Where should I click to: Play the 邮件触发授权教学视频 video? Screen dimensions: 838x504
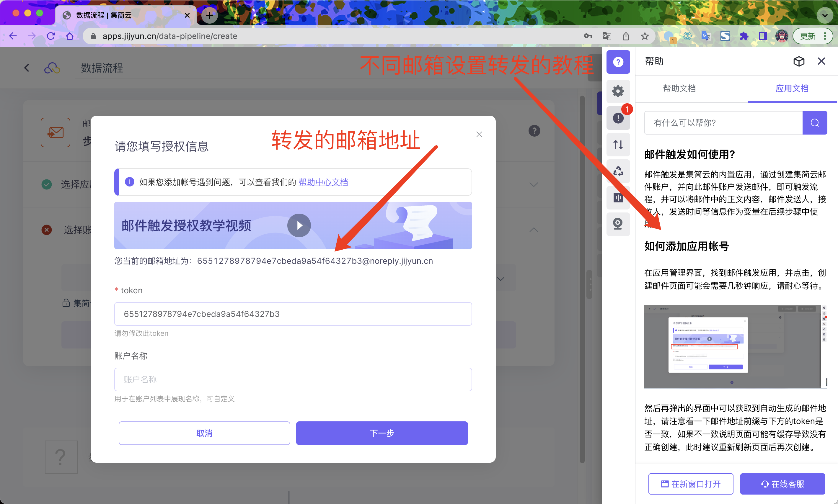coord(299,225)
